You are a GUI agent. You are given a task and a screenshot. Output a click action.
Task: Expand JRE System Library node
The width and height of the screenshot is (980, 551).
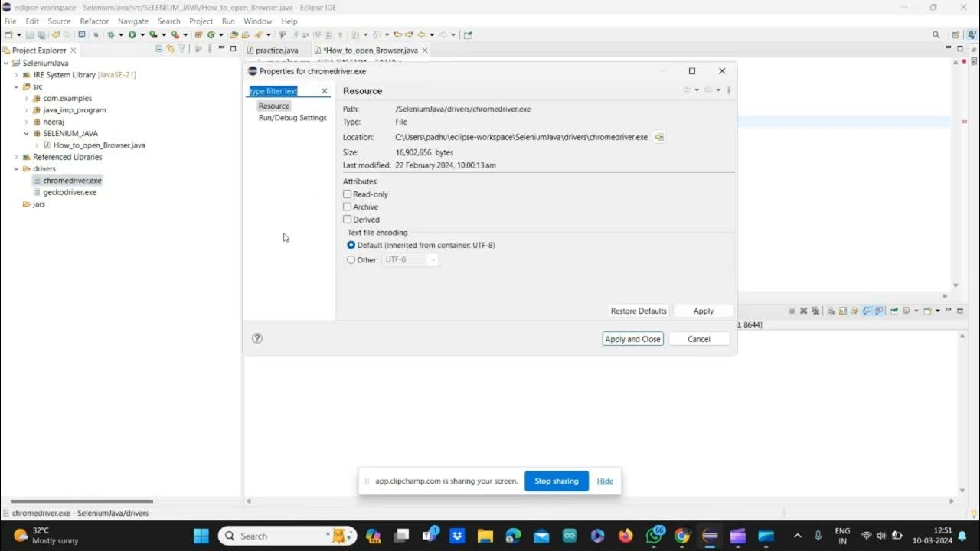(x=16, y=75)
